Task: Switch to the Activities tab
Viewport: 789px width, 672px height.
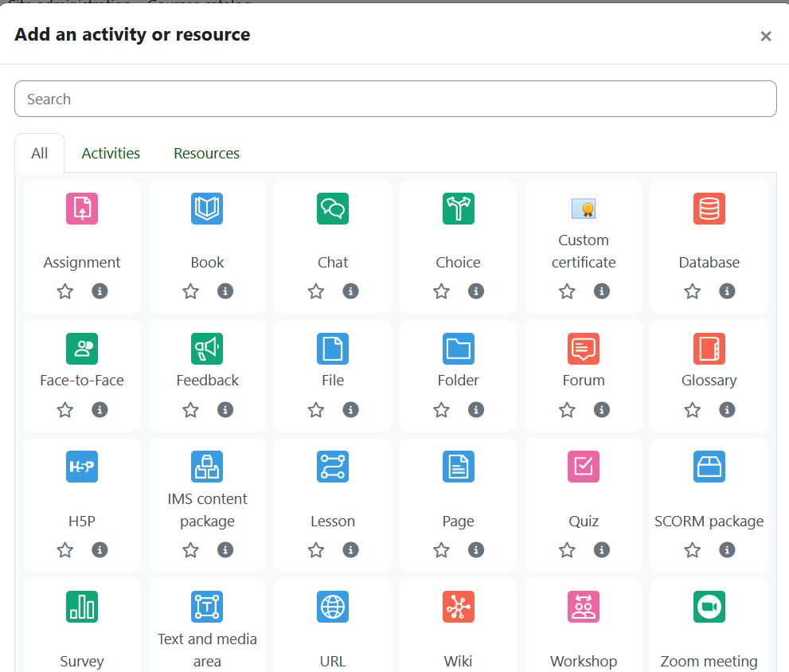Action: [x=111, y=154]
